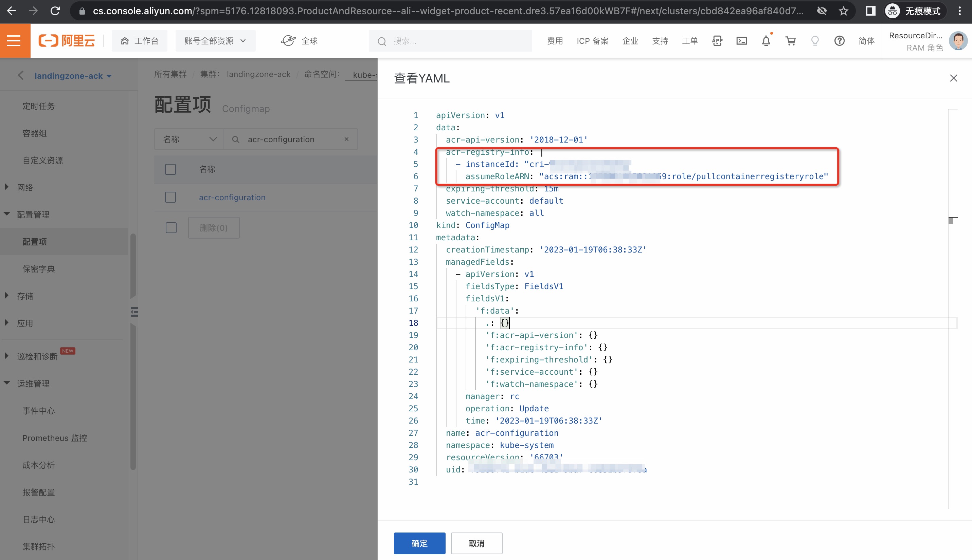This screenshot has width=972, height=560.
Task: Click the 确定 confirm button
Action: (419, 543)
